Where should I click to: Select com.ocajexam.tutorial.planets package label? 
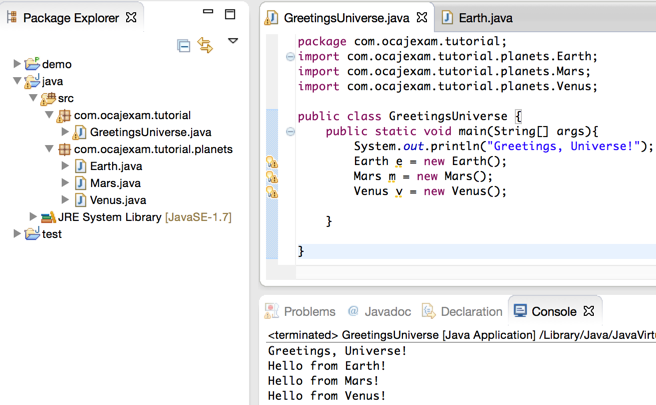(x=153, y=149)
